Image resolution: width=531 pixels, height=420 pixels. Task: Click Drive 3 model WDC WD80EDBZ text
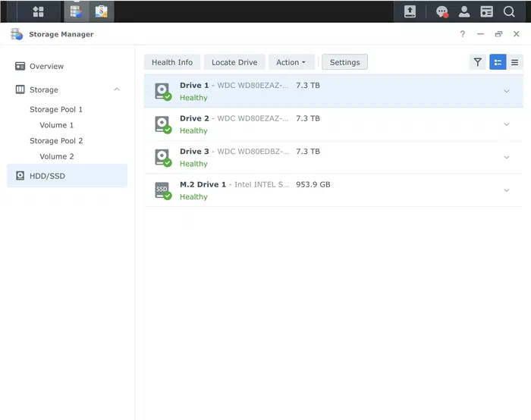(x=253, y=152)
